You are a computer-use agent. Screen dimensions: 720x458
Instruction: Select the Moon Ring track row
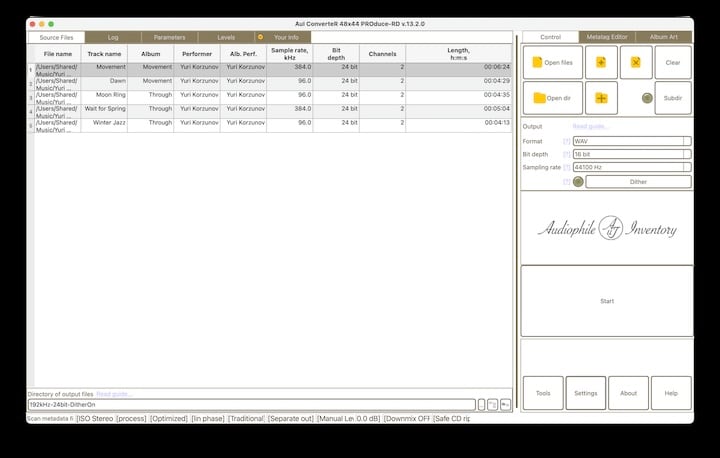click(270, 98)
